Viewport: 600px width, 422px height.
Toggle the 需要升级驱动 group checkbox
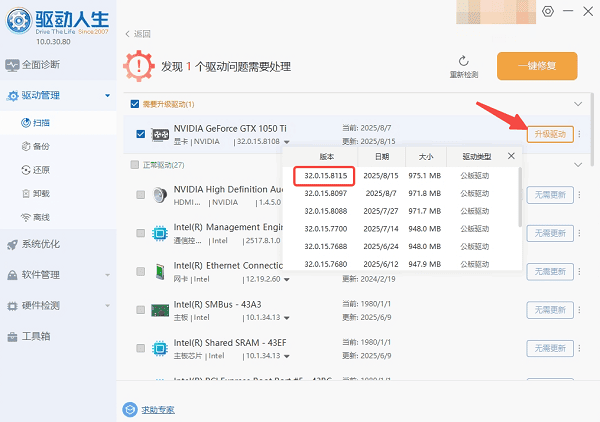click(x=135, y=104)
